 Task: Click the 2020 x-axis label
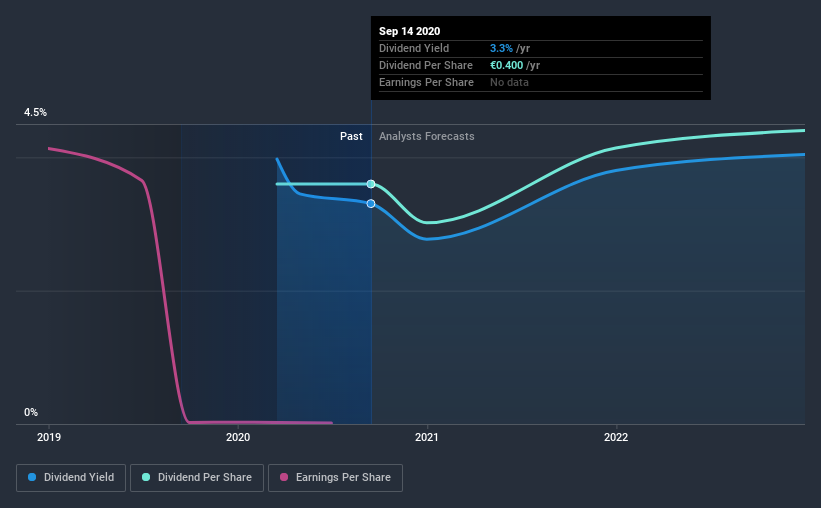[x=238, y=437]
